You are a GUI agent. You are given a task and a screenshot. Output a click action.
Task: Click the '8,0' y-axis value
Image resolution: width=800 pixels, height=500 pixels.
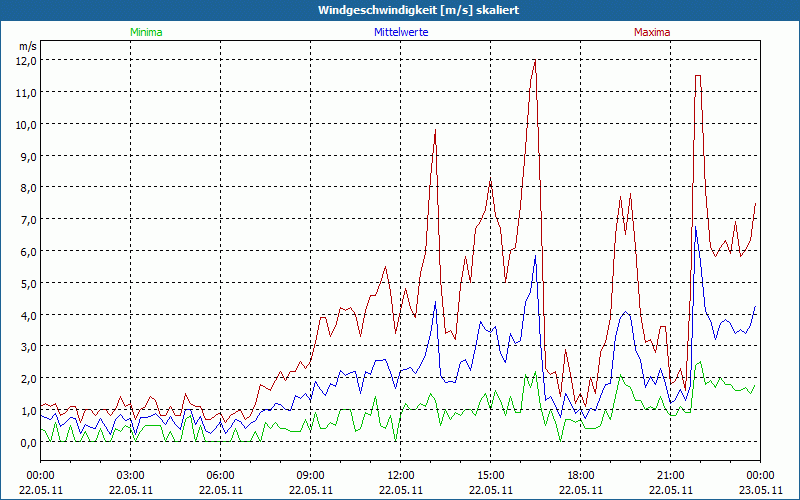tap(30, 188)
